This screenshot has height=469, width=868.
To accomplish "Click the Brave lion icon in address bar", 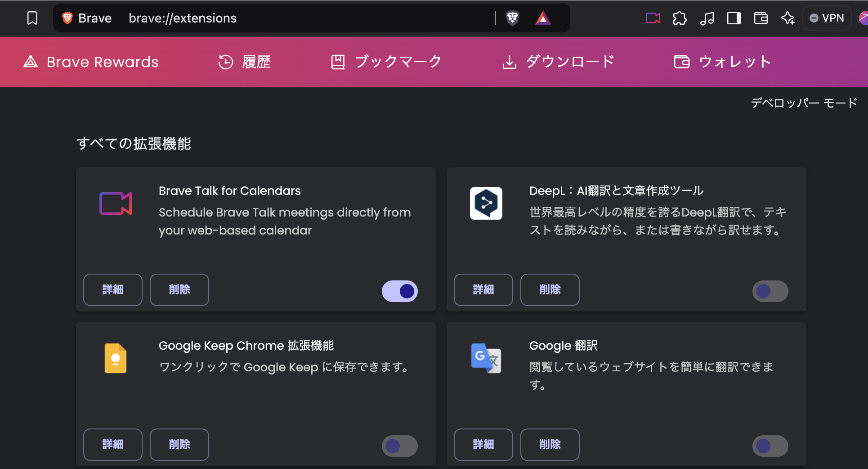I will [x=67, y=18].
